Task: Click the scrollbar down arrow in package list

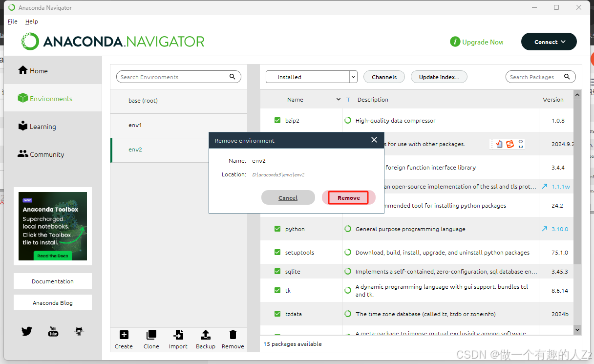Action: point(577,330)
